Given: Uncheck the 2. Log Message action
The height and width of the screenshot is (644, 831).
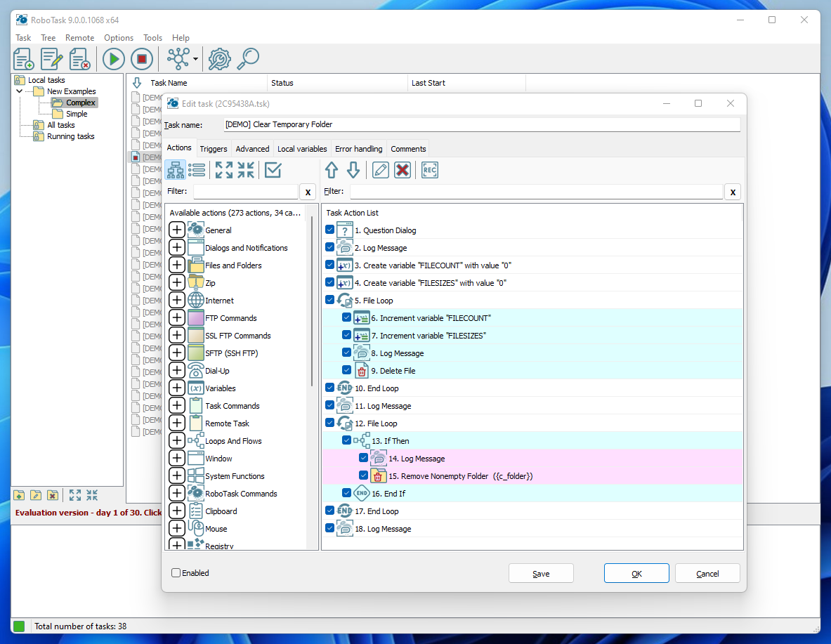Looking at the screenshot, I should (329, 247).
